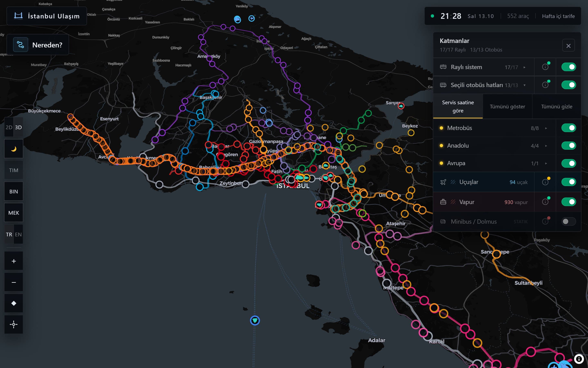Expand Raylı sistem 17/17 arrow

pos(524,67)
